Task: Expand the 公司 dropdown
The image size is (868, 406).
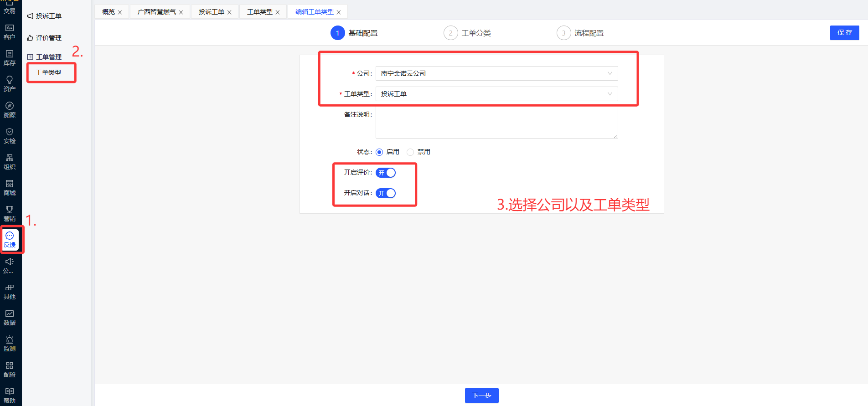Action: click(x=496, y=73)
